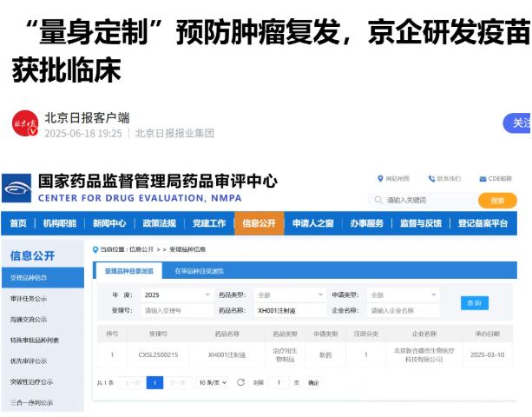Expand the 10条/页 page size dropdown
Screen dimensions: 532x417
[x=212, y=382]
